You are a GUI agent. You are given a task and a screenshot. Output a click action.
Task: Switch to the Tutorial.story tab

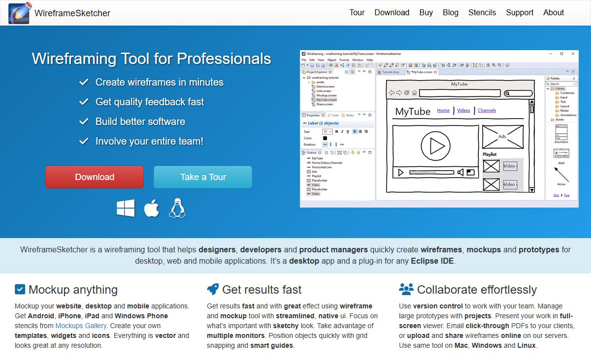[x=391, y=71]
